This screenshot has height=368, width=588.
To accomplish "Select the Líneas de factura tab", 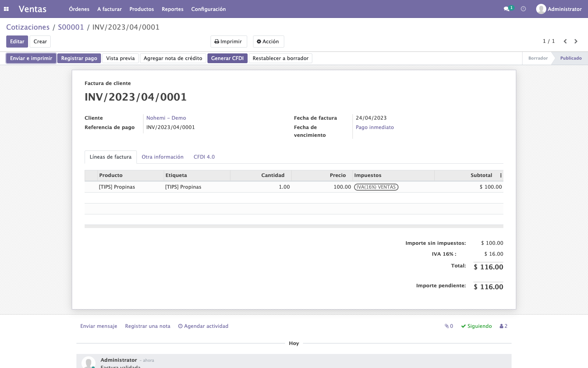I will point(111,157).
